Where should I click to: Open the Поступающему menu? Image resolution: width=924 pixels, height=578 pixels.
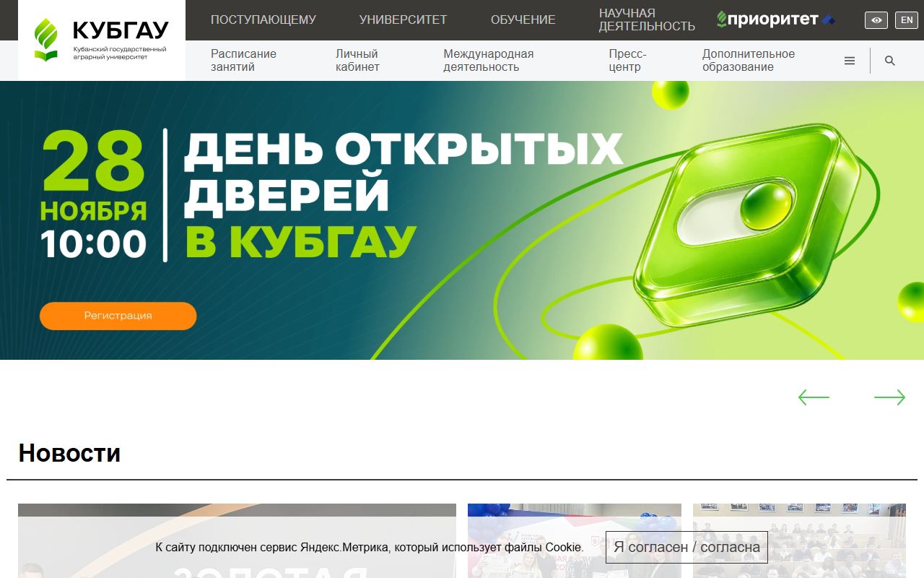pyautogui.click(x=263, y=20)
